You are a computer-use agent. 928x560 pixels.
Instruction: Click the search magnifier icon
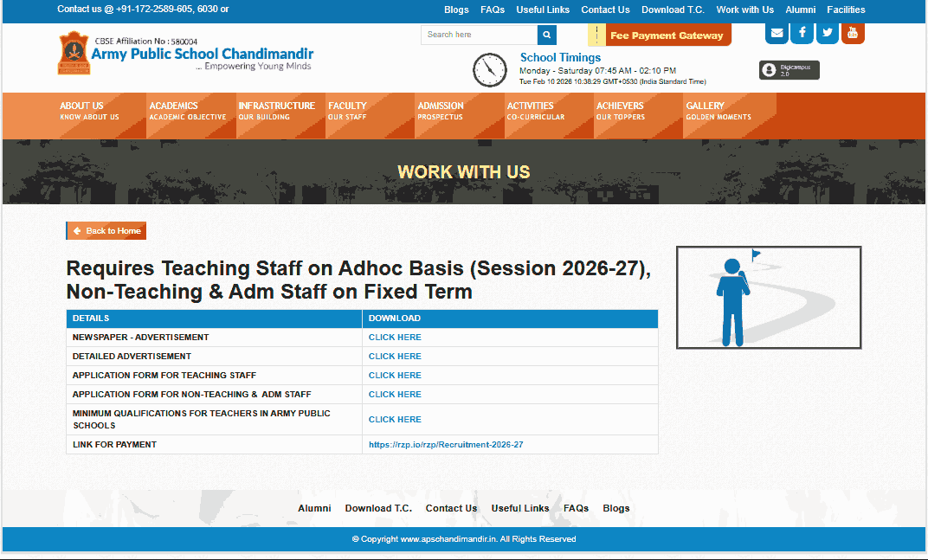(x=546, y=35)
